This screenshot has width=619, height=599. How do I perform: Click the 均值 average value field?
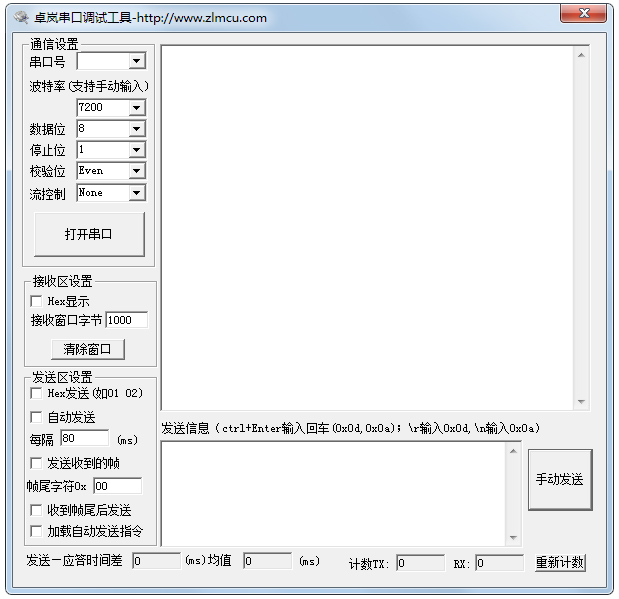pos(268,561)
